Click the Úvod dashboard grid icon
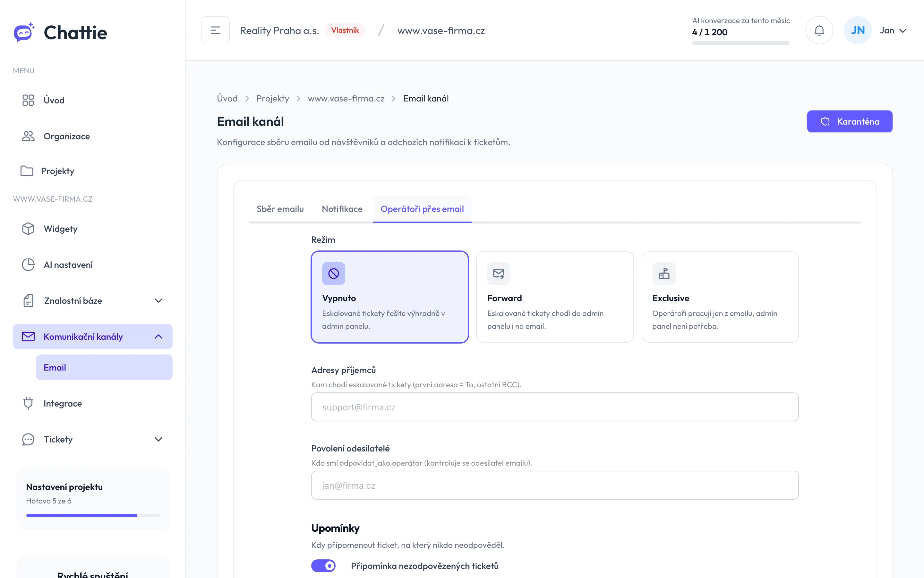This screenshot has width=924, height=578. (x=28, y=100)
